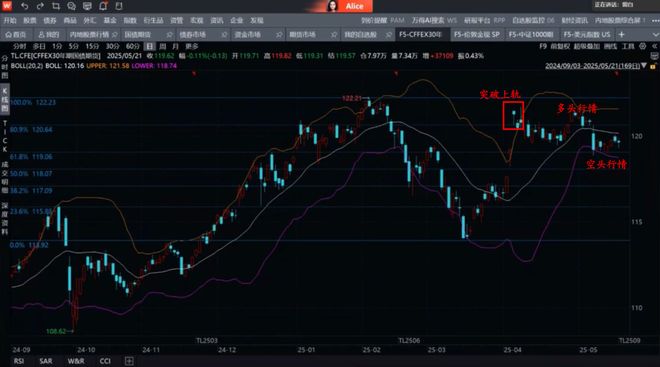Open the notification bell icon

coord(103,6)
